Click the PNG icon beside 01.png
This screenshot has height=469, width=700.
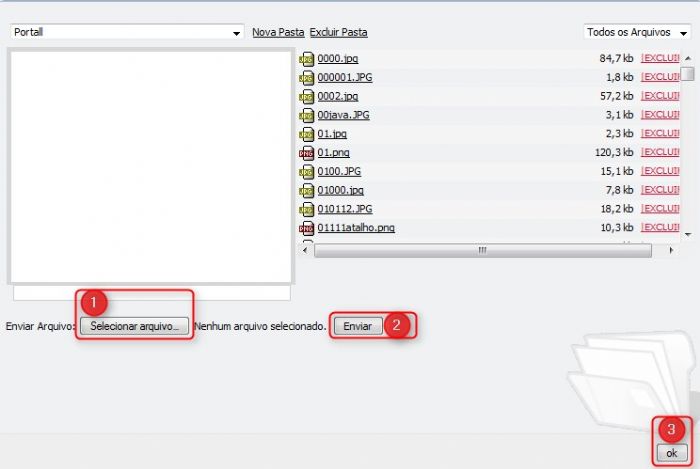(x=306, y=153)
